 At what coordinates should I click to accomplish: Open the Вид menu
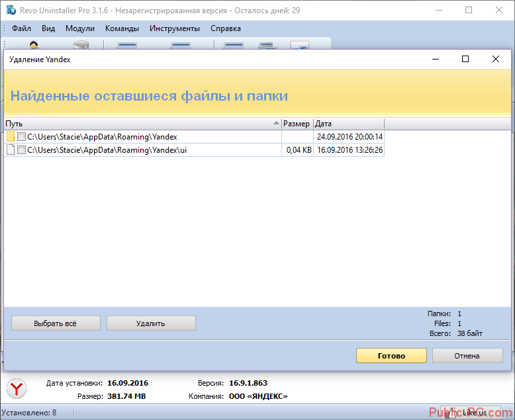[48, 28]
